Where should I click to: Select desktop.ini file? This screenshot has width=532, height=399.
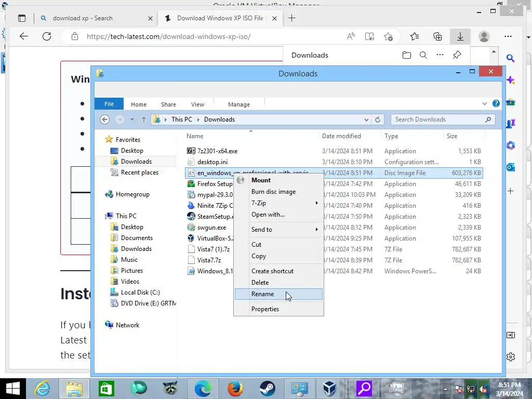[212, 162]
